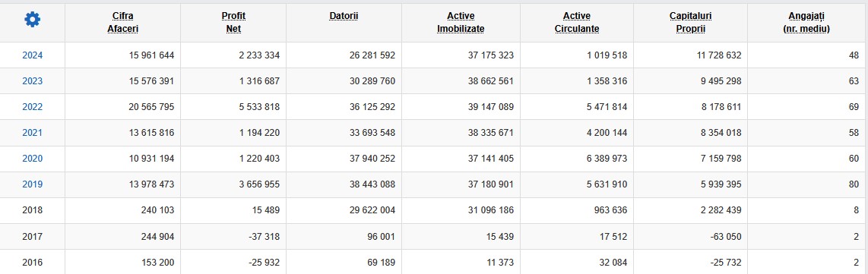Click the Active Circulante column header

(577, 23)
